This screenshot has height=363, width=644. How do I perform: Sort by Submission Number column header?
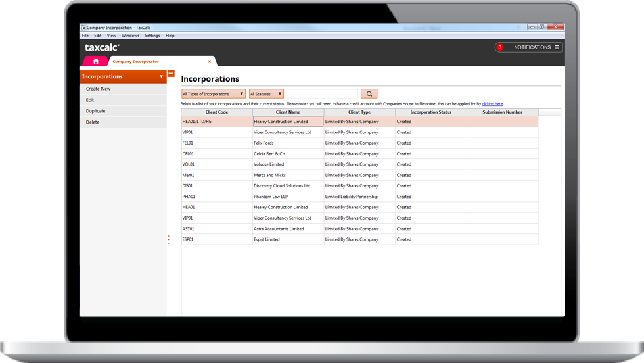(x=502, y=112)
